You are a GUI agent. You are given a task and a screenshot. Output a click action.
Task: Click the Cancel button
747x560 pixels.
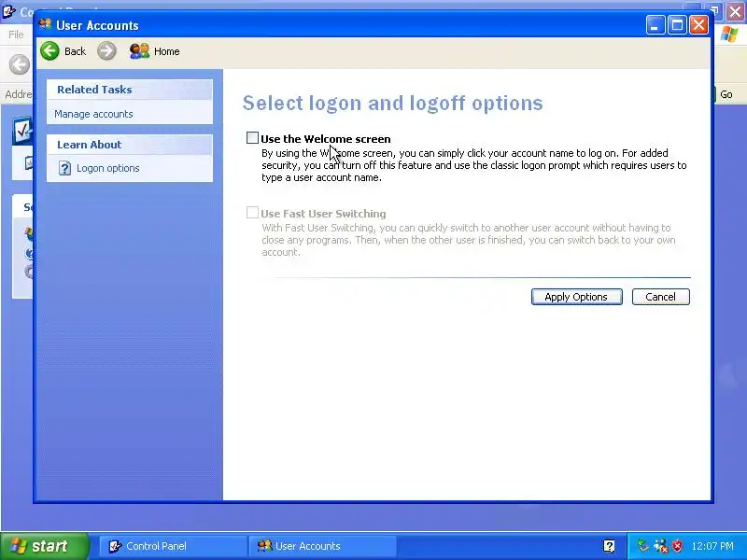[x=661, y=297]
